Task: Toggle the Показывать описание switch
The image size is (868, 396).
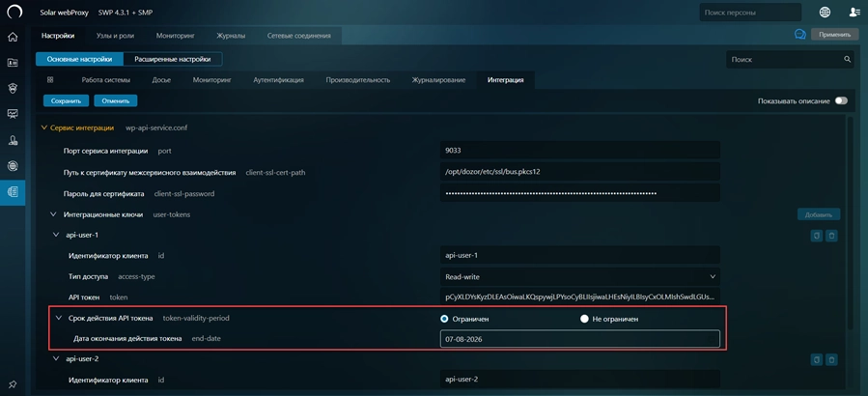Action: coord(841,100)
